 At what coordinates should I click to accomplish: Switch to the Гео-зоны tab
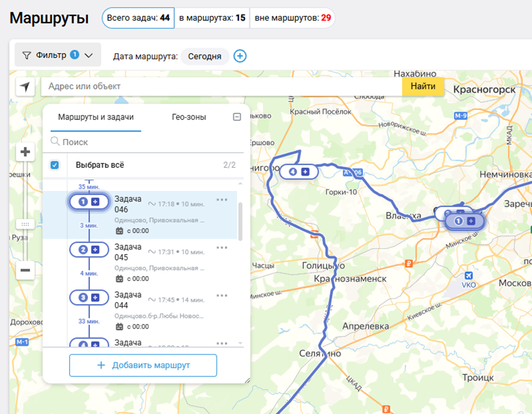189,117
